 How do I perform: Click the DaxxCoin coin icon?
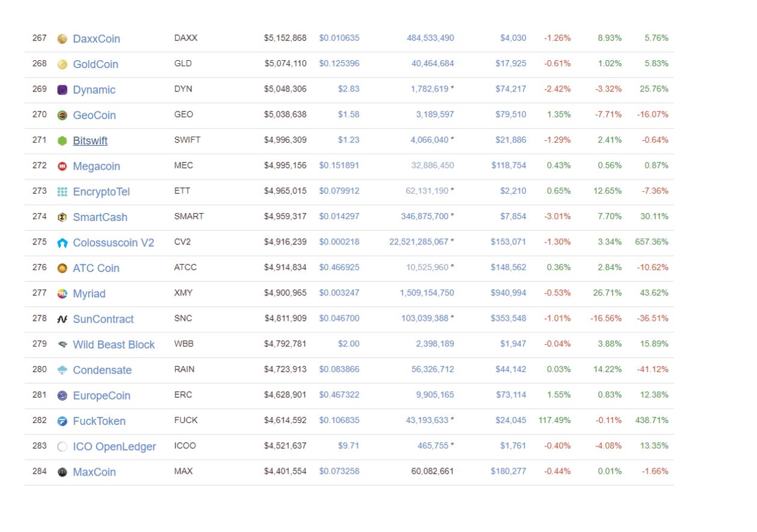coord(62,39)
